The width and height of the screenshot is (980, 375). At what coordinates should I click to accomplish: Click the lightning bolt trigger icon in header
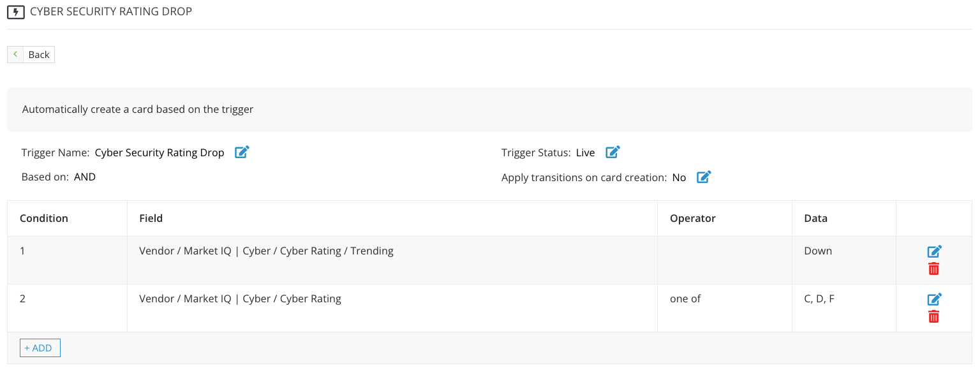pos(17,11)
